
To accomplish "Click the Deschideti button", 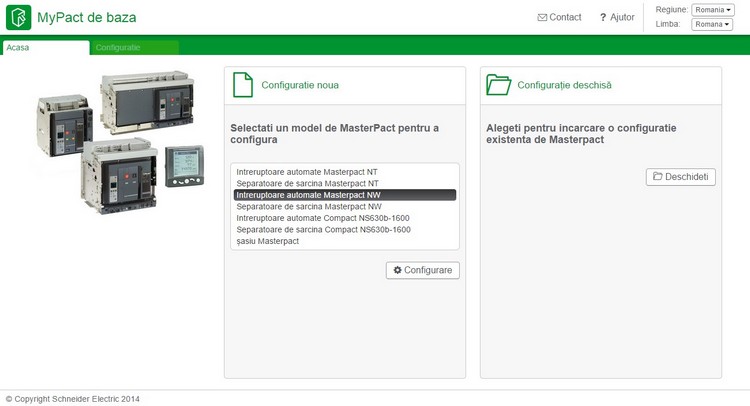I will point(681,177).
